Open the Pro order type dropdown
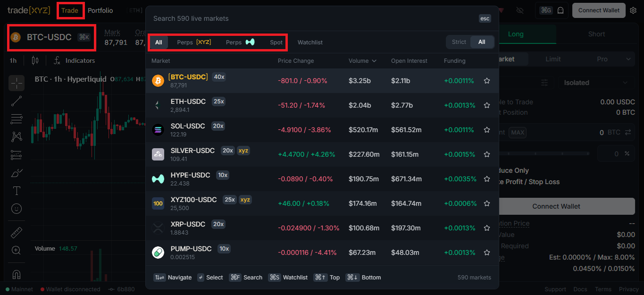This screenshot has height=295, width=644. pyautogui.click(x=609, y=59)
